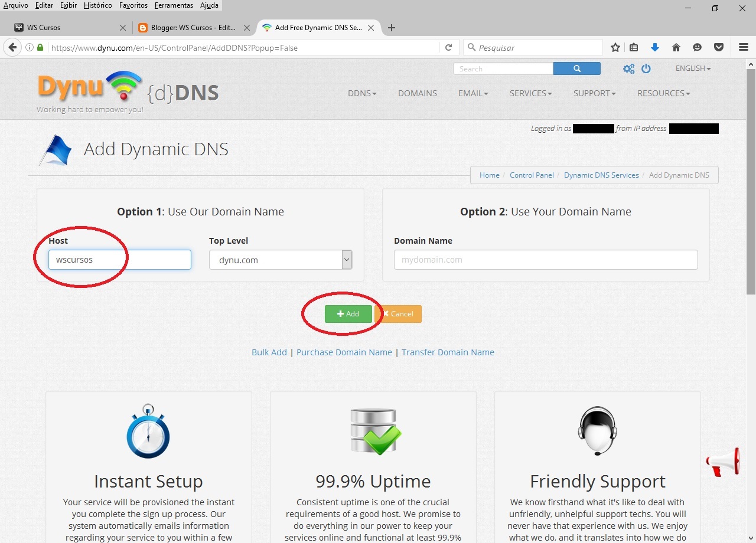This screenshot has height=543, width=756.
Task: Click the Host input field
Action: click(x=120, y=260)
